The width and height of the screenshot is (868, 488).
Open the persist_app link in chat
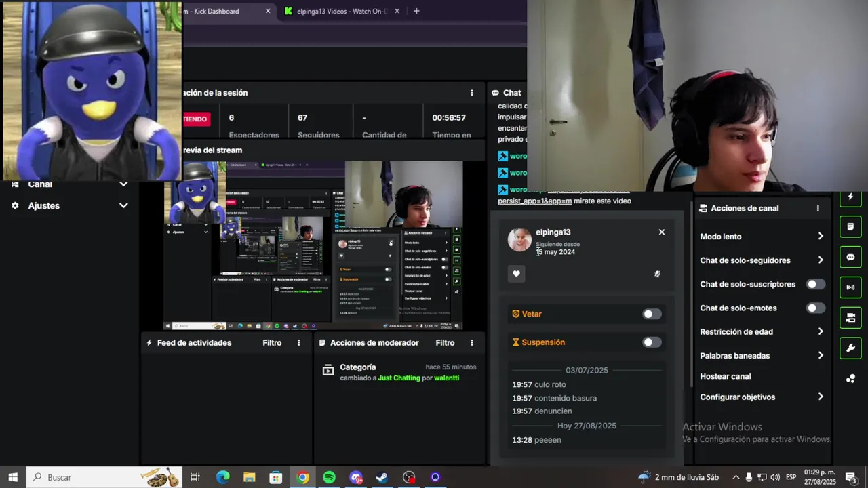534,201
